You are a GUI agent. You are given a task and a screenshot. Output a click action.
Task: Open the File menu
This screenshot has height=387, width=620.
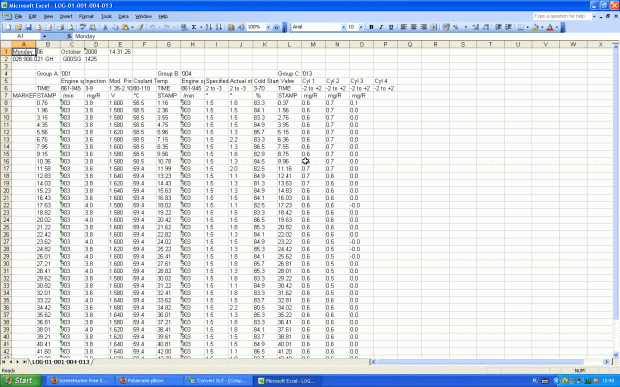coord(18,16)
